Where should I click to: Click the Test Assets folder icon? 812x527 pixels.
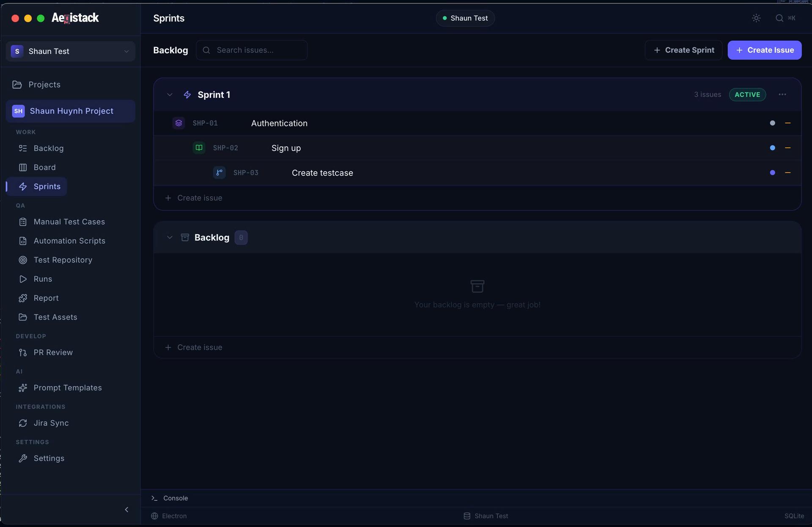[x=23, y=317]
